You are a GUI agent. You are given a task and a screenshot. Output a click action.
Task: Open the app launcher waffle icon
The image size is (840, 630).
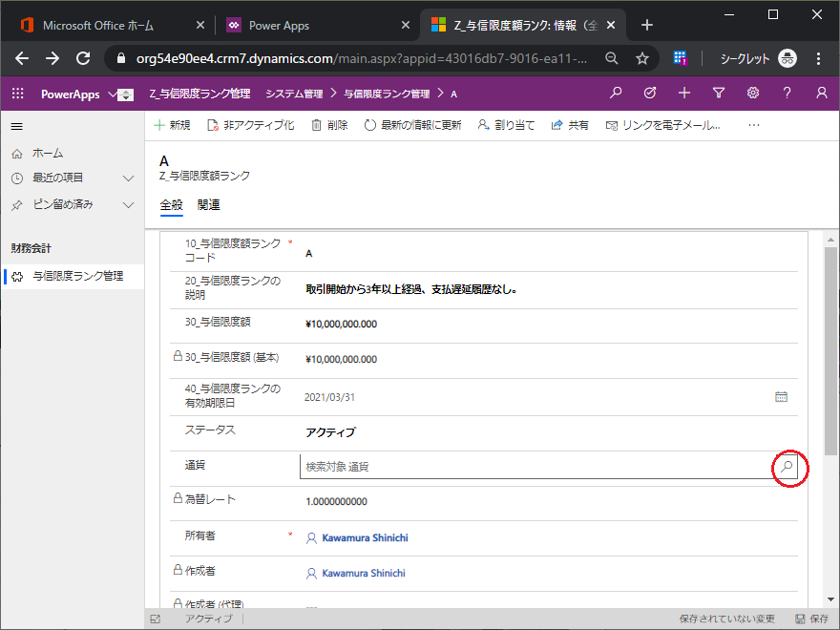(17, 94)
